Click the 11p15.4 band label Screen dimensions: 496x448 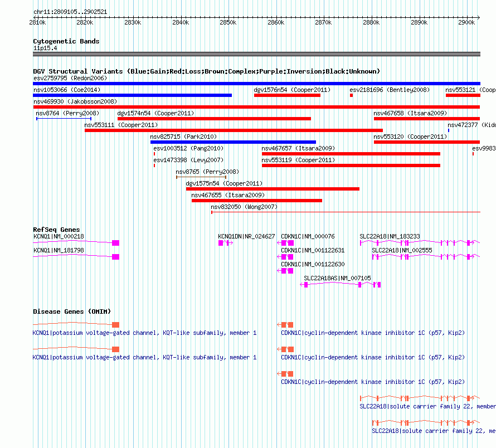point(45,48)
